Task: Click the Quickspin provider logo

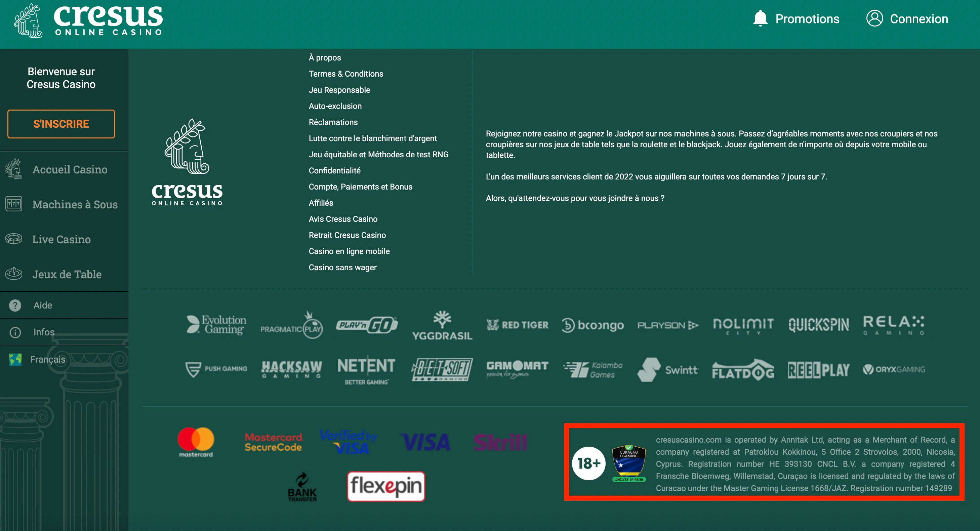Action: [819, 325]
